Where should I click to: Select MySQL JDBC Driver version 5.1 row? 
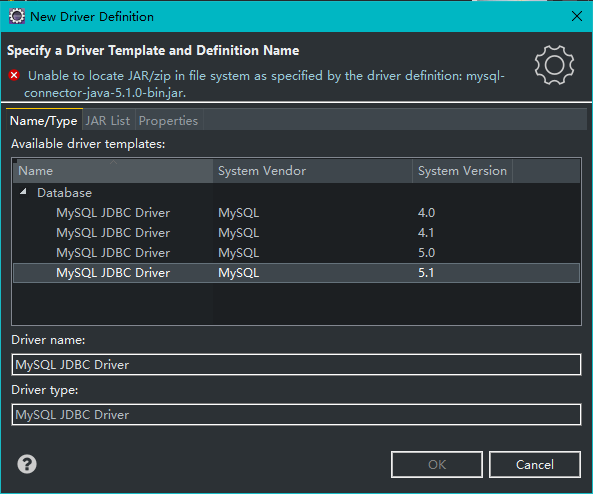296,273
